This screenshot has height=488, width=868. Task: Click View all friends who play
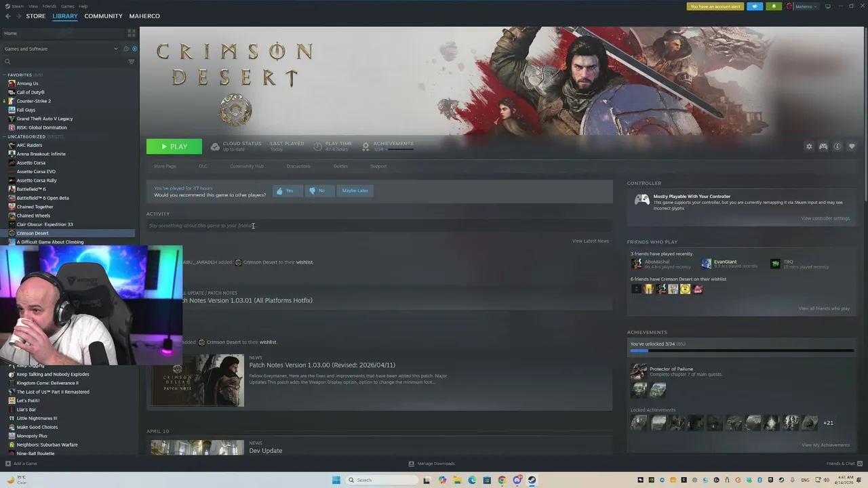(x=824, y=308)
